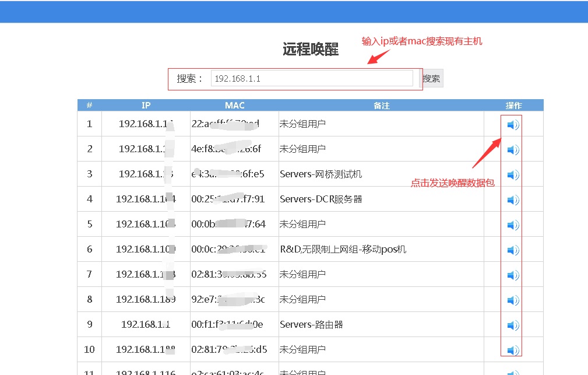Focus the IP or MAC search field
Screen dimensions: 588x375
(x=312, y=79)
